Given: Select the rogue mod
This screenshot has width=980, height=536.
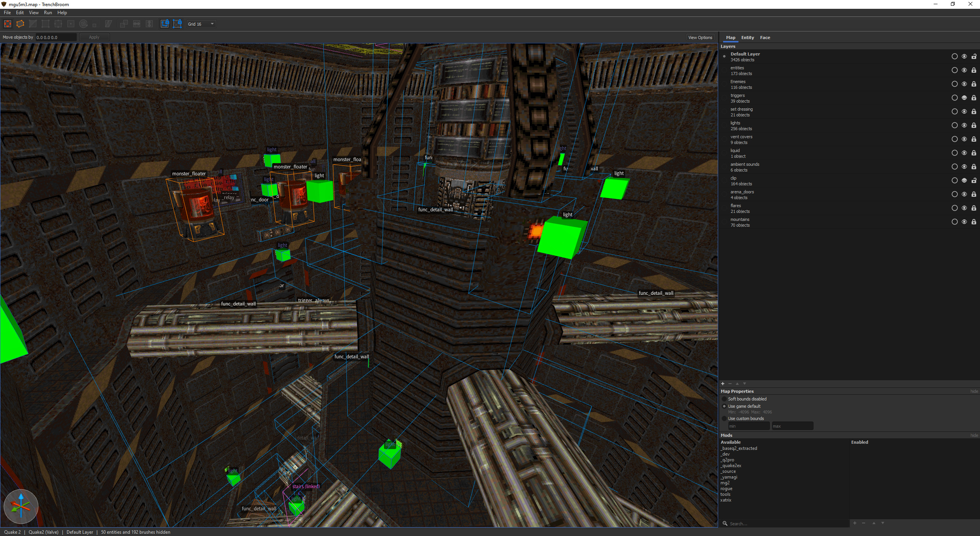Looking at the screenshot, I should click(727, 489).
